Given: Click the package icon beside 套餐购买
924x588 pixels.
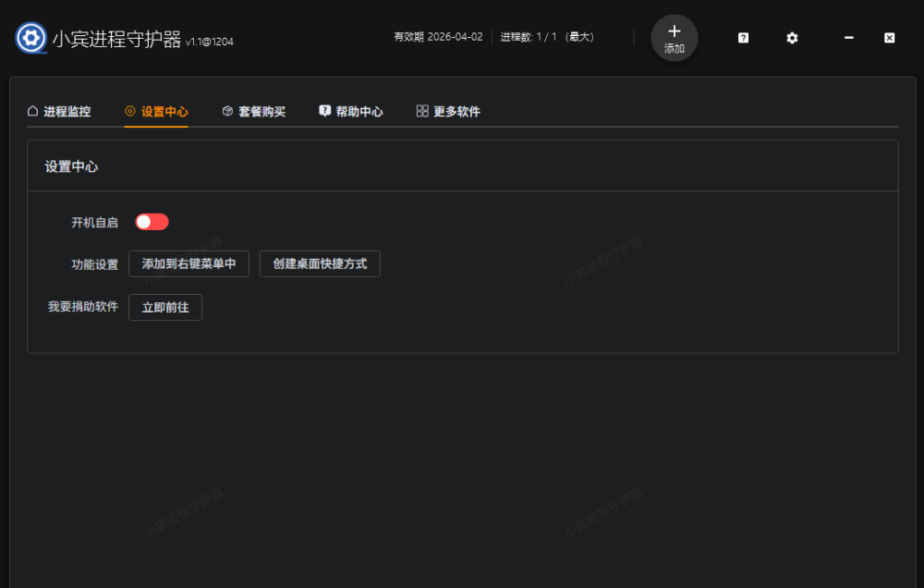Looking at the screenshot, I should [x=226, y=111].
